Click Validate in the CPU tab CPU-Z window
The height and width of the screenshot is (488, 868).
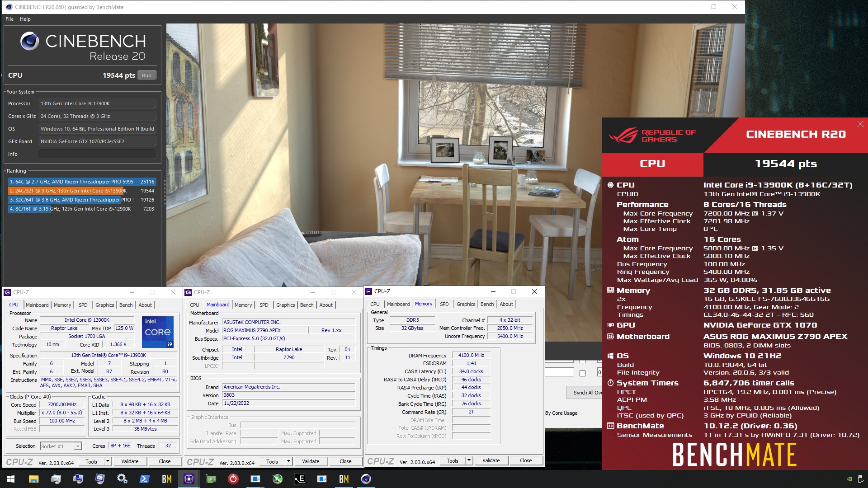[130, 461]
